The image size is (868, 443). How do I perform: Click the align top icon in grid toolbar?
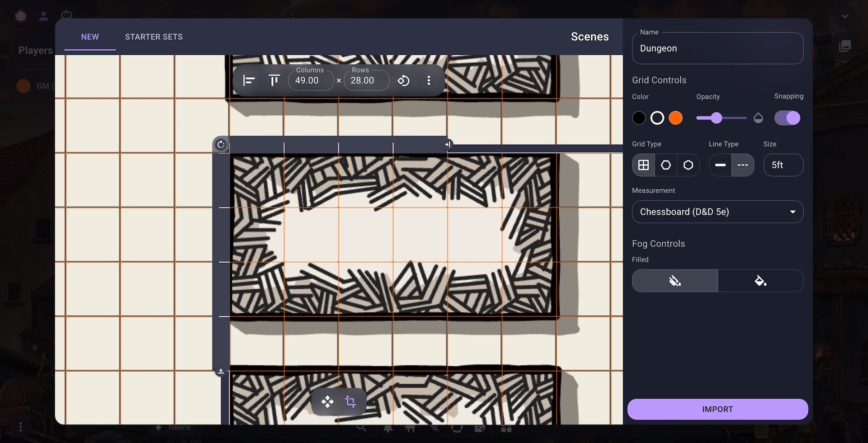274,80
